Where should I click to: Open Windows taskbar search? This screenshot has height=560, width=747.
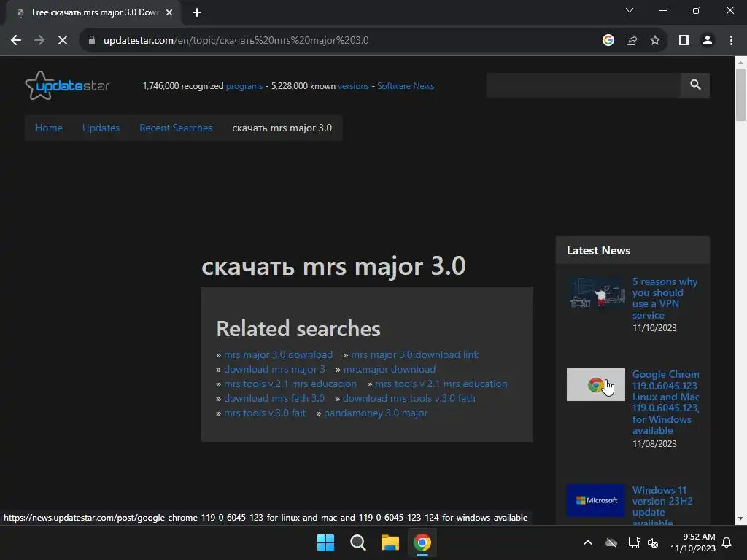coord(357,542)
